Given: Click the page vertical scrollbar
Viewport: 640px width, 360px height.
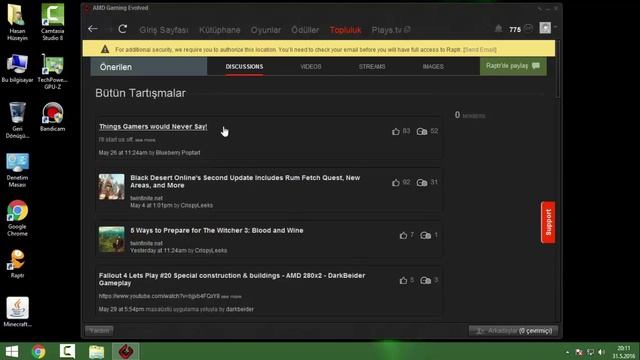Looking at the screenshot, I should click(558, 69).
